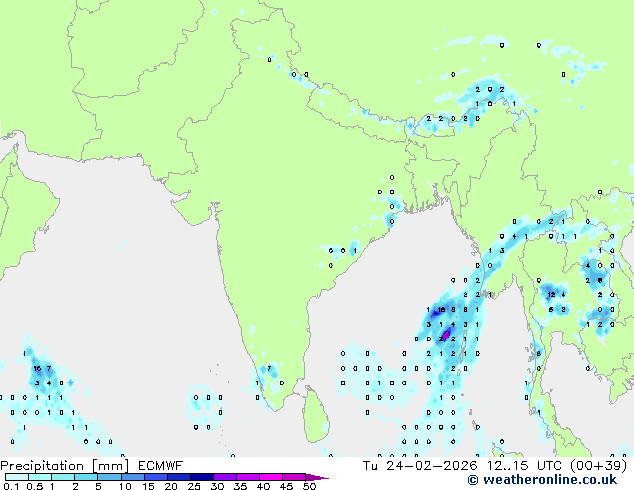Select the 2–5 mm legend color box

[87, 477]
